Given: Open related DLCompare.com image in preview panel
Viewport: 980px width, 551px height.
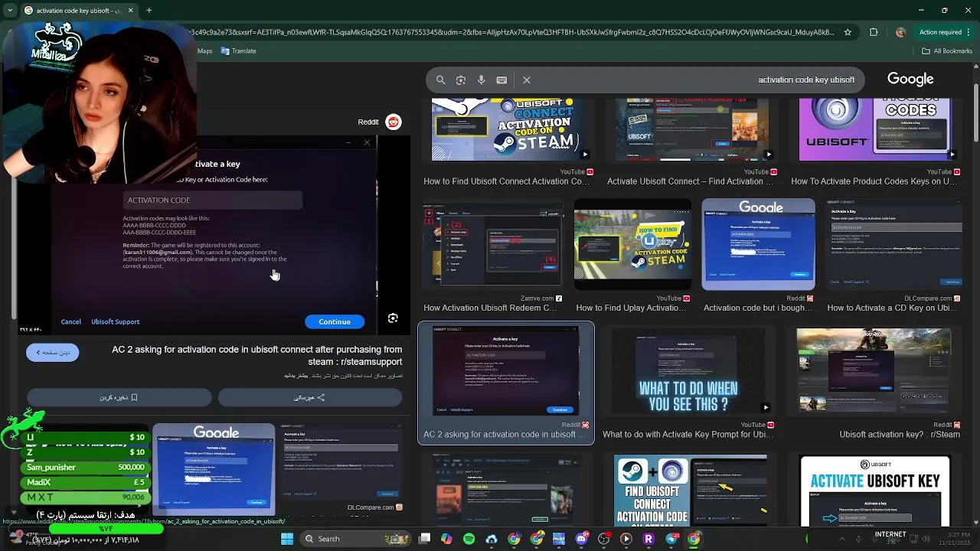Looking at the screenshot, I should 341,461.
